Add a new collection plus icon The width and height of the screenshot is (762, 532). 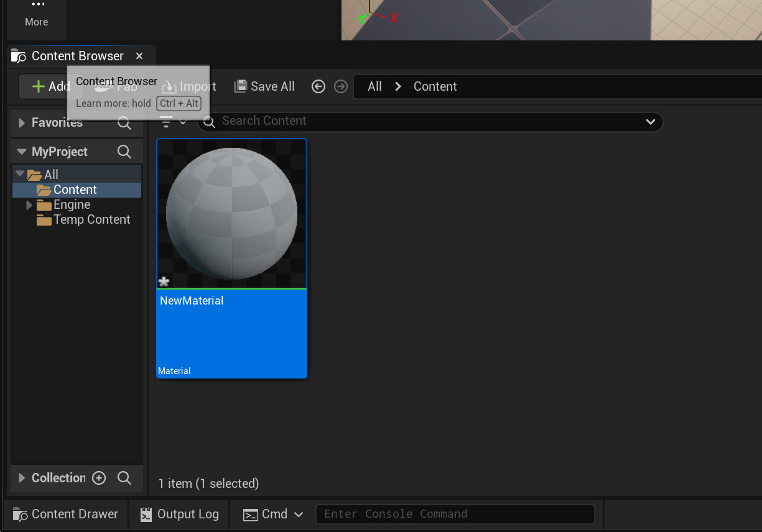click(x=99, y=478)
